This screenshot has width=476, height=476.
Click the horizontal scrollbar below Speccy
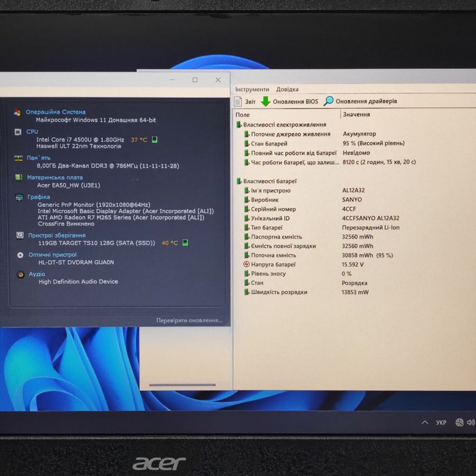tap(182, 385)
